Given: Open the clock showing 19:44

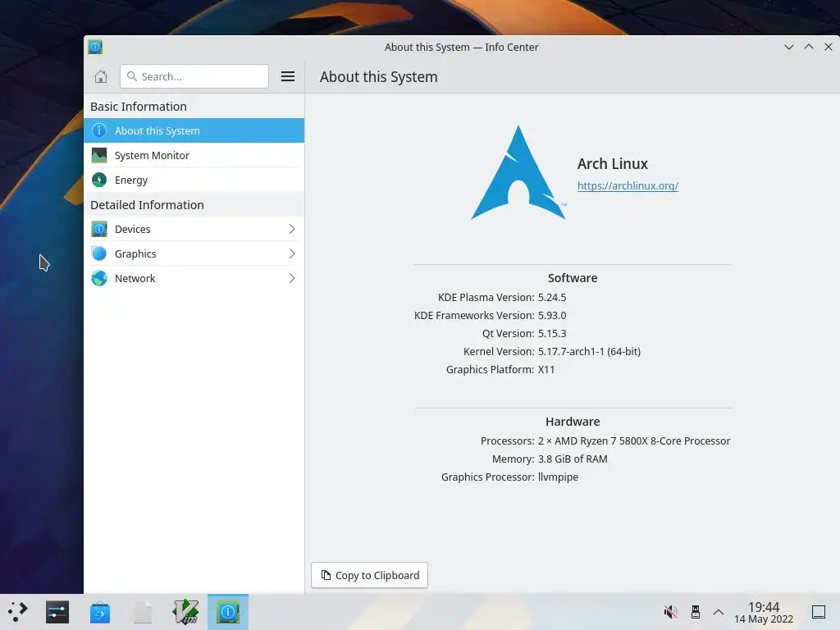Looking at the screenshot, I should tap(764, 612).
